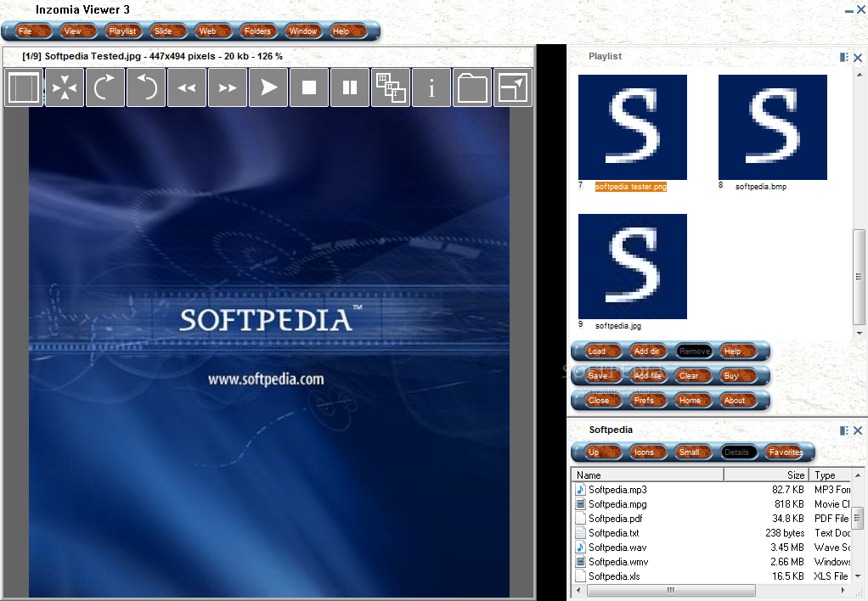Click Help button in Playlist panel
The width and height of the screenshot is (868, 601).
coord(738,351)
